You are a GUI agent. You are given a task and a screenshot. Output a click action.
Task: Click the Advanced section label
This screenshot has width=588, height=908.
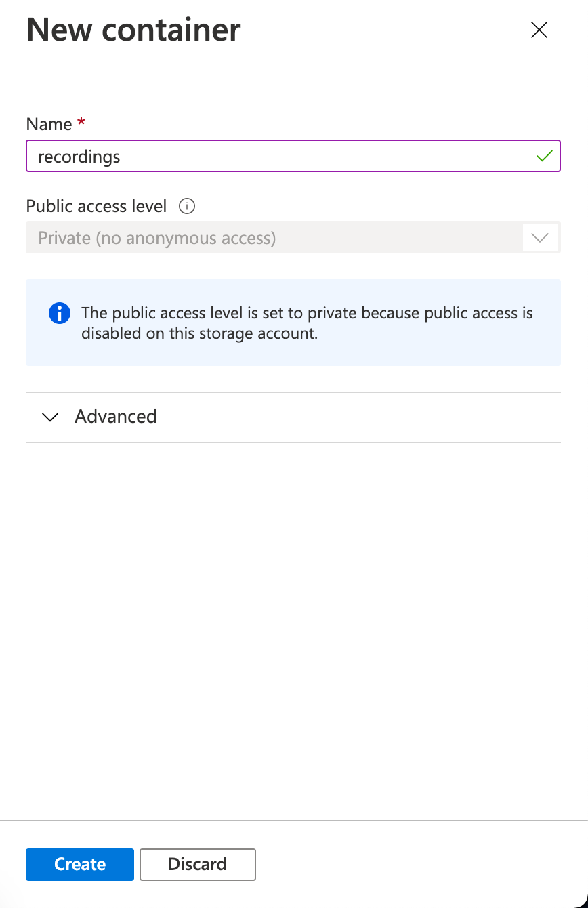click(116, 416)
